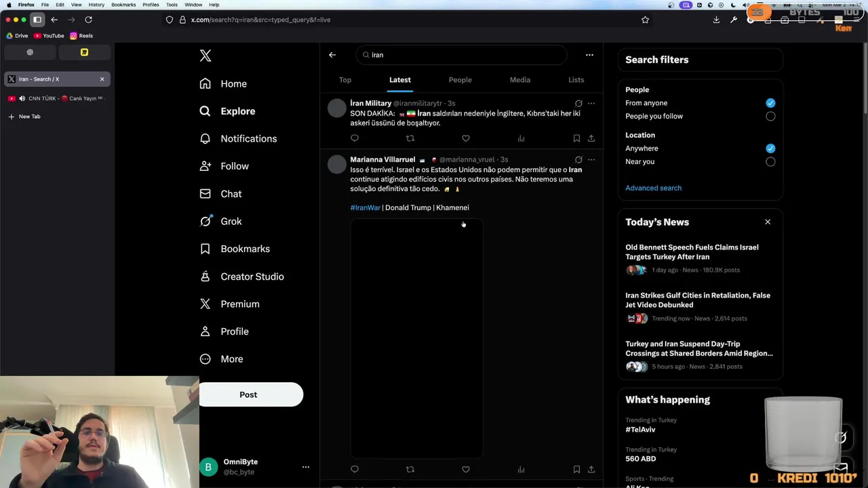The width and height of the screenshot is (868, 488).
Task: Select the From anyone filter
Action: (770, 103)
